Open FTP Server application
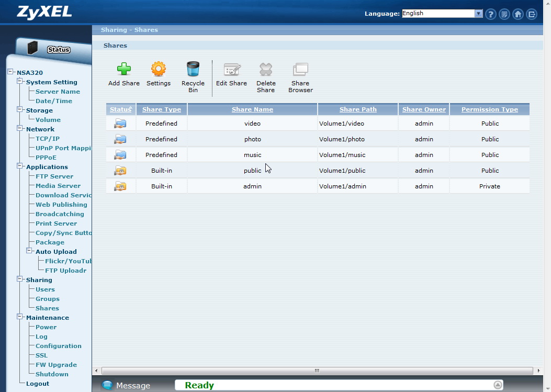This screenshot has height=392, width=551. [x=54, y=176]
